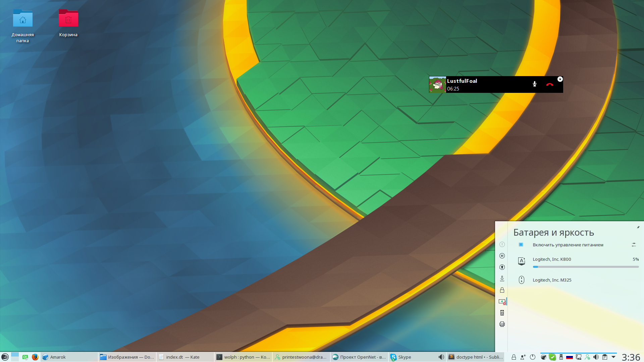Switch to Amarok taskbar window
The image size is (644, 362).
(69, 357)
